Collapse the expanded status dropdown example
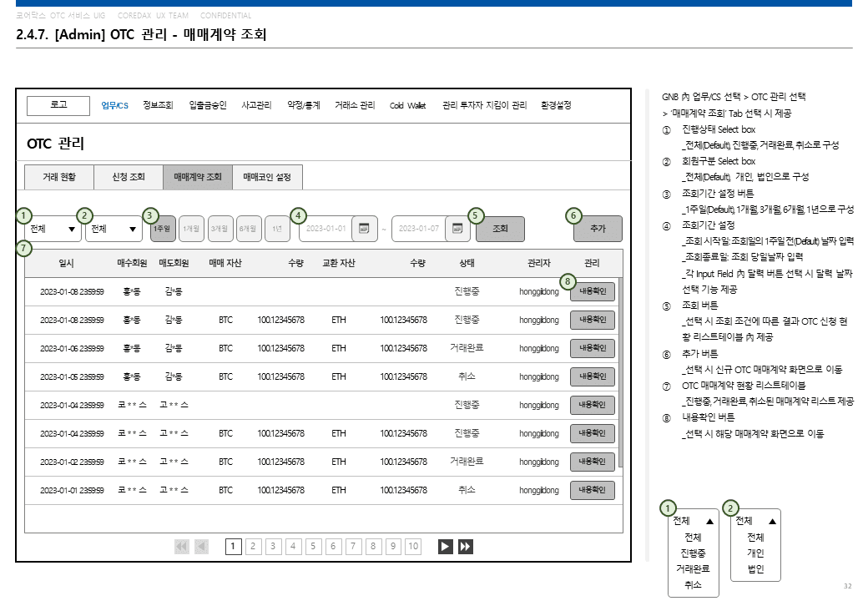The height and width of the screenshot is (601, 868). click(x=709, y=522)
